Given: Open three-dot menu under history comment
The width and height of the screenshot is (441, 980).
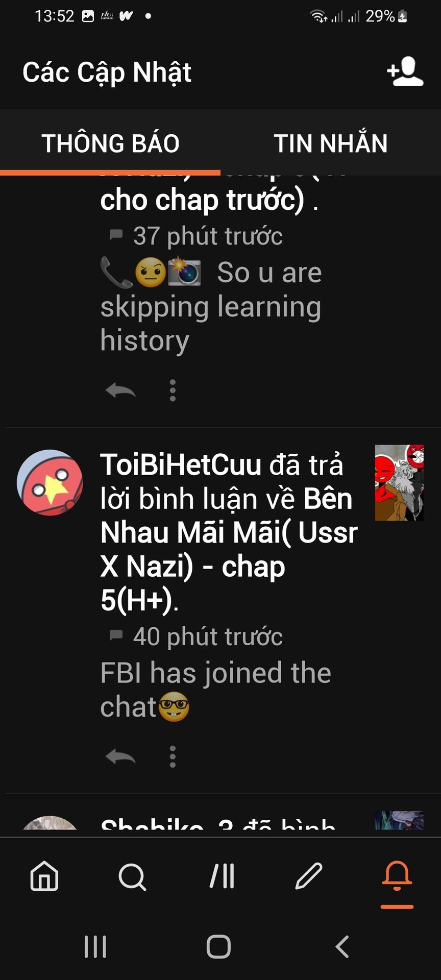Looking at the screenshot, I should 173,390.
